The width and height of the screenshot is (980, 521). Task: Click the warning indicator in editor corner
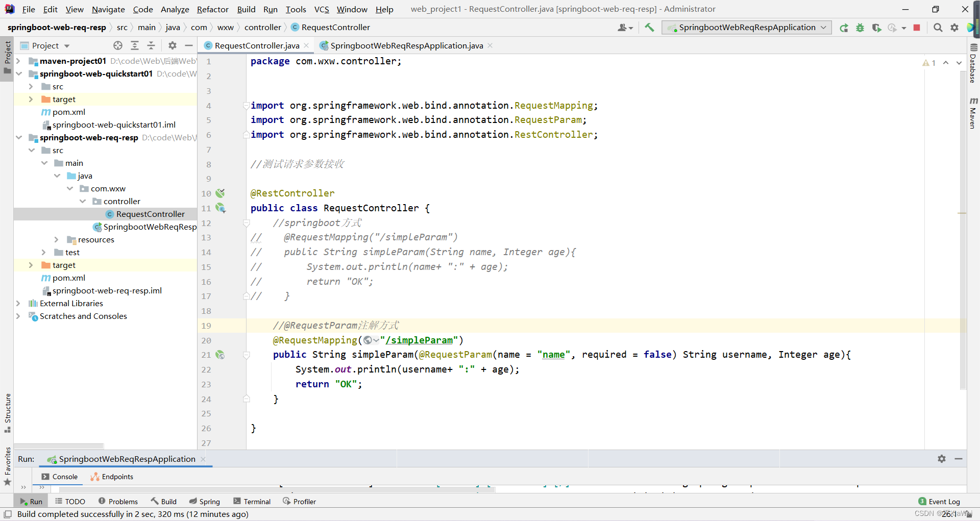click(x=929, y=63)
